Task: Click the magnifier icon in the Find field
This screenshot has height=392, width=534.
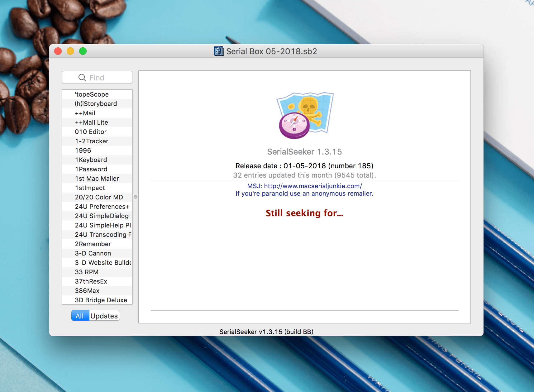Action: (82, 78)
